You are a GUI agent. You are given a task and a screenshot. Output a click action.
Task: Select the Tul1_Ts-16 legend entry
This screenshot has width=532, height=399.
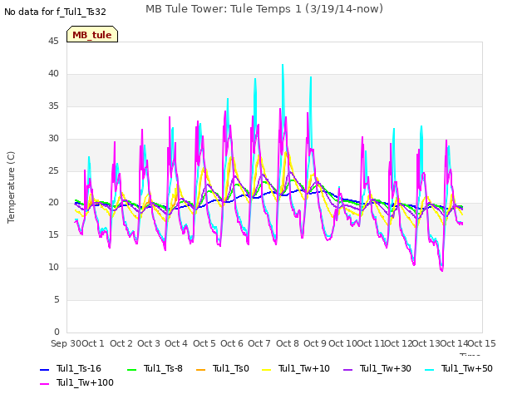point(71,368)
